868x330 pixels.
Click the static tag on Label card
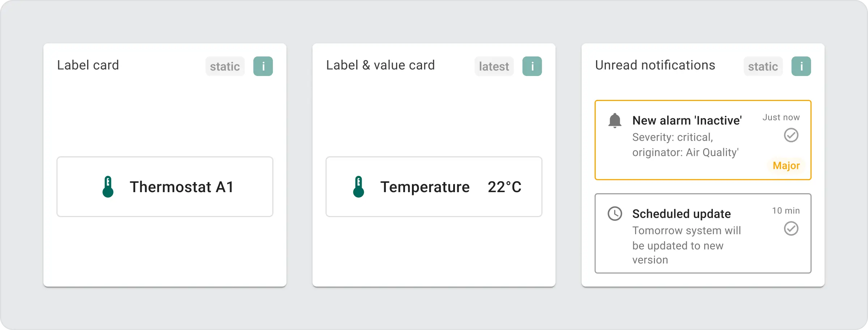tap(225, 66)
